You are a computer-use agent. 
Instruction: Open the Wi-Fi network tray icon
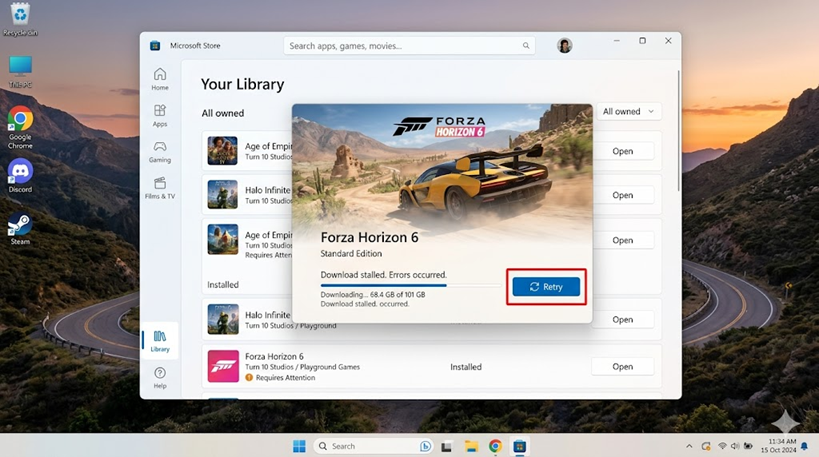[x=722, y=446]
